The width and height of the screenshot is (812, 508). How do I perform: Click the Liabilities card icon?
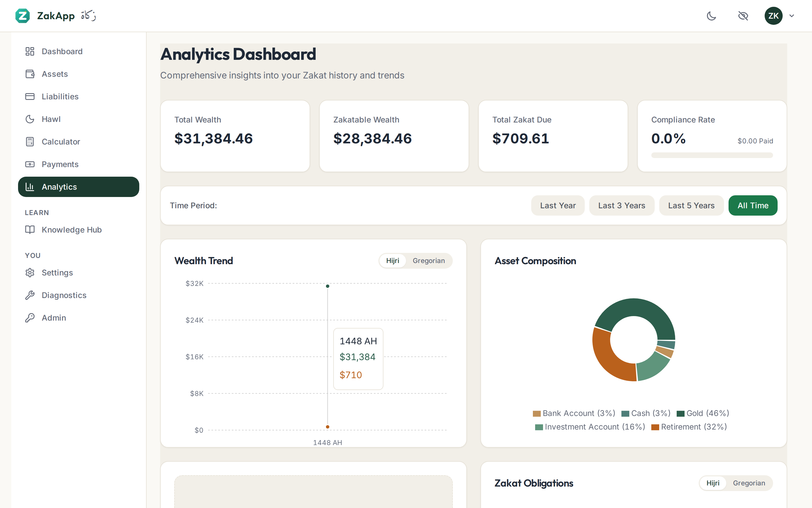(x=30, y=97)
